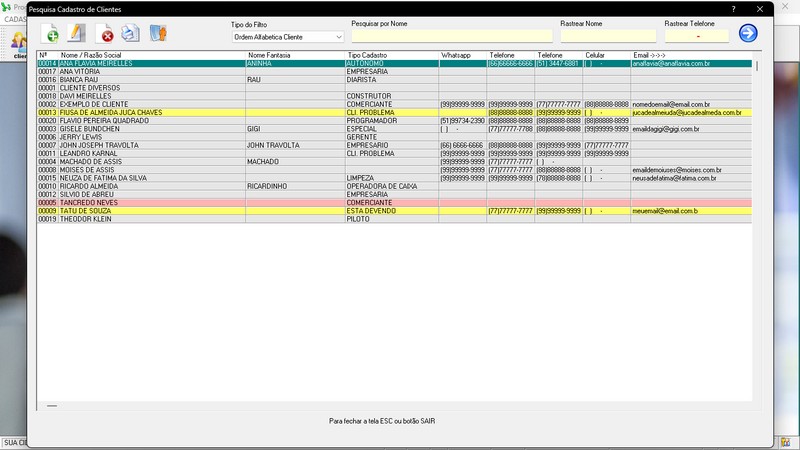Image resolution: width=800 pixels, height=450 pixels.
Task: Click OPERADORA DE CAIXA cell
Action: (392, 186)
